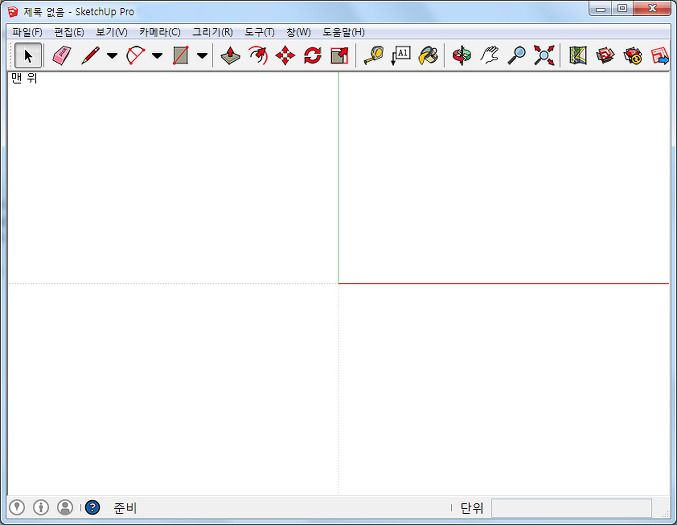Click the geolocation pin status icon

[17, 507]
